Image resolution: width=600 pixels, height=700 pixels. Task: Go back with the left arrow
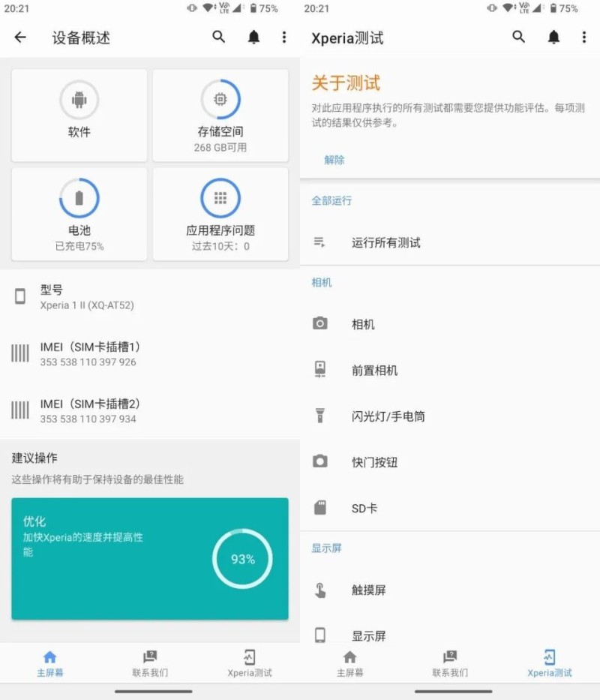pos(19,37)
